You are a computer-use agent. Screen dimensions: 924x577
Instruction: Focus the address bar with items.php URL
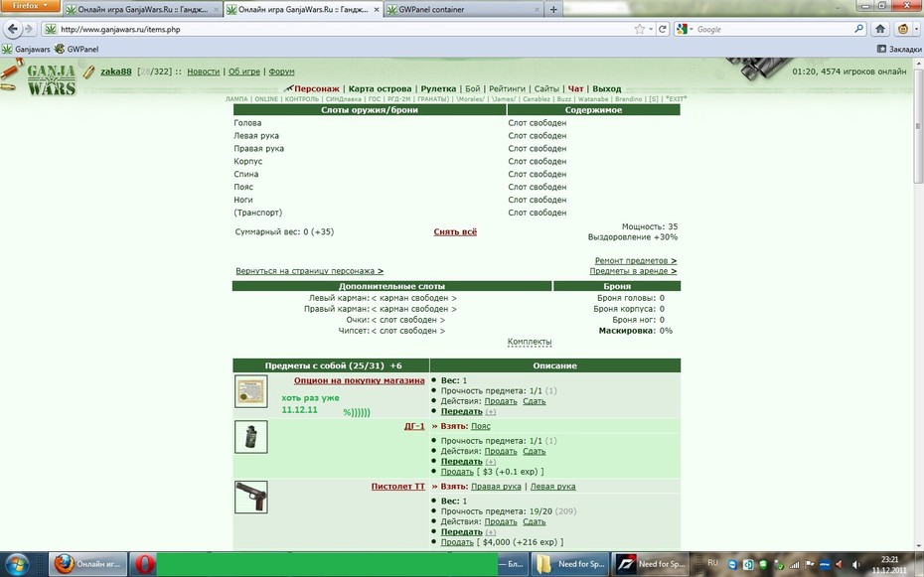[x=337, y=29]
